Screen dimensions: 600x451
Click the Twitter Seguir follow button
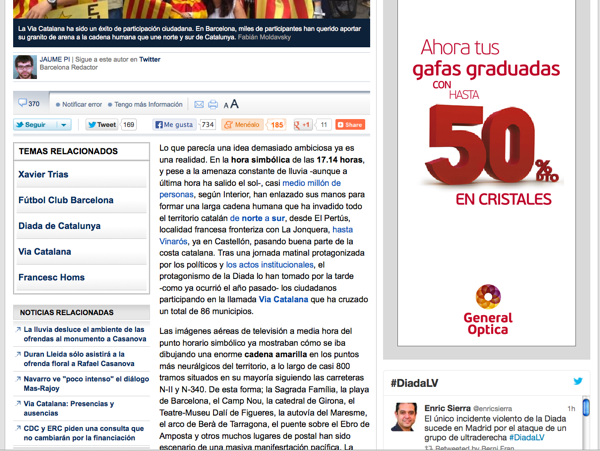click(35, 125)
